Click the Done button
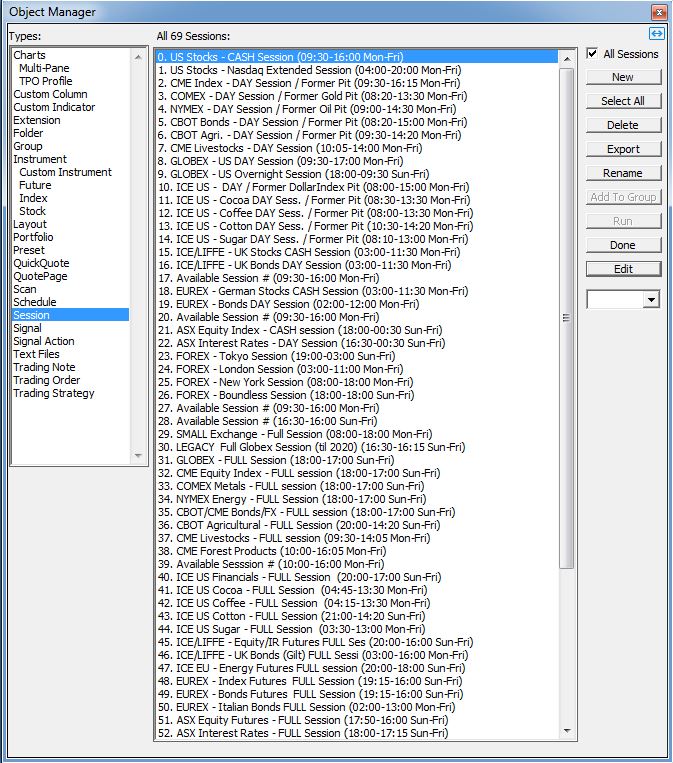This screenshot has width=673, height=763. pos(623,245)
